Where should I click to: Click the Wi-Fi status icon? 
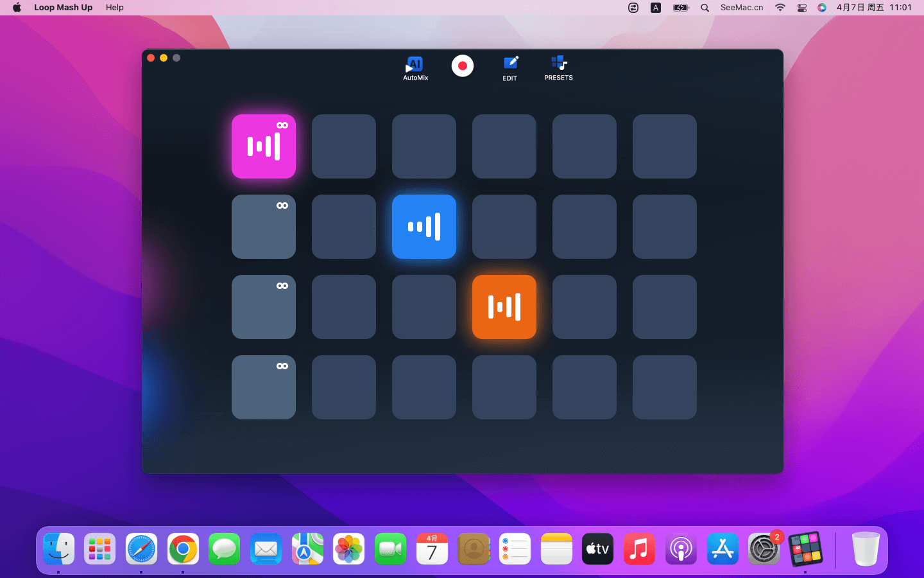click(780, 8)
